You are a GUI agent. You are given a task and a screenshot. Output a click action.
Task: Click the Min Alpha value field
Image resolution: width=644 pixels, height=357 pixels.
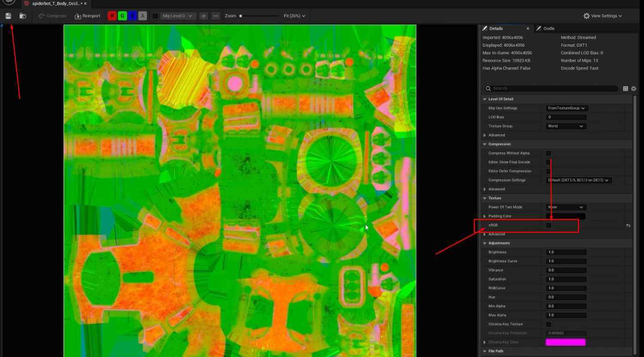click(566, 306)
